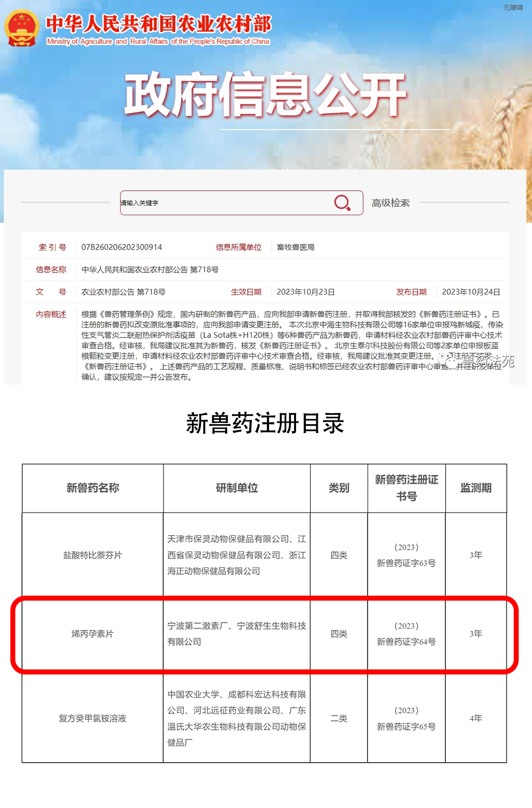This screenshot has height=808, width=532.
Task: Click the 新兽药注册目录 heading
Action: 265,424
